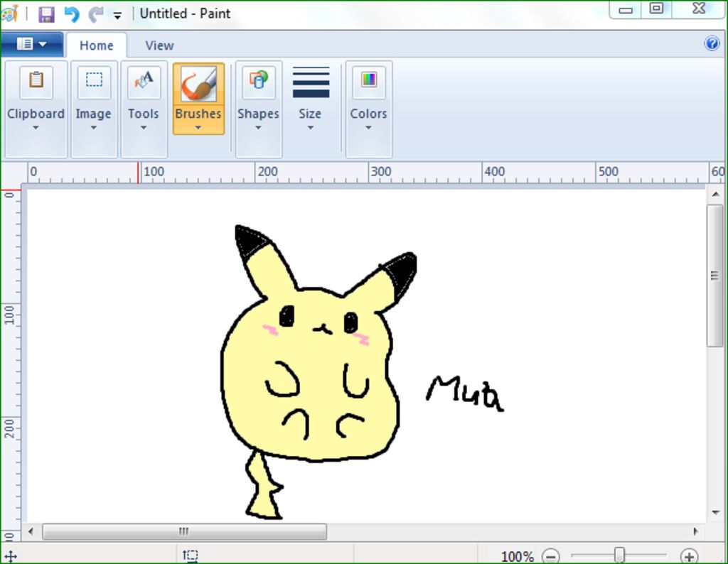This screenshot has width=728, height=564.
Task: Select the Brushes paintbrush icon
Action: [199, 84]
